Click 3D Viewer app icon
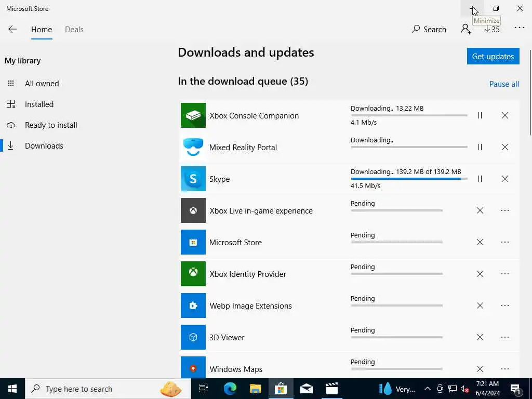 click(x=193, y=337)
